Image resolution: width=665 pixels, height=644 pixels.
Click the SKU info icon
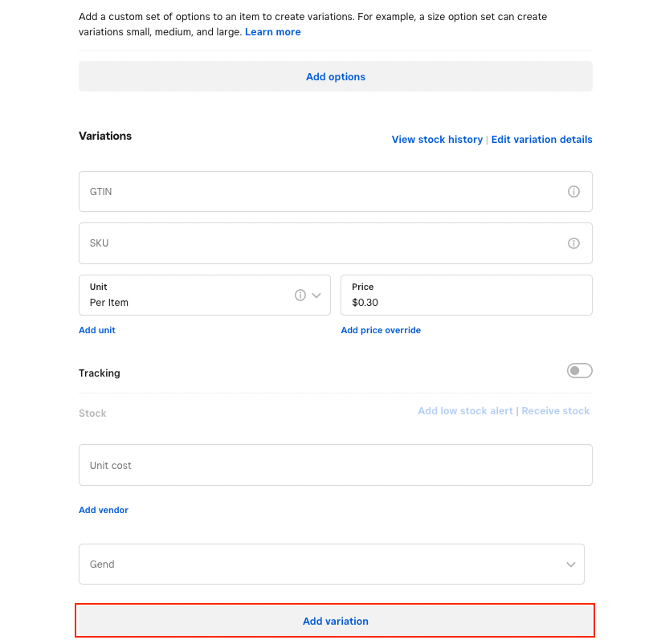(573, 243)
